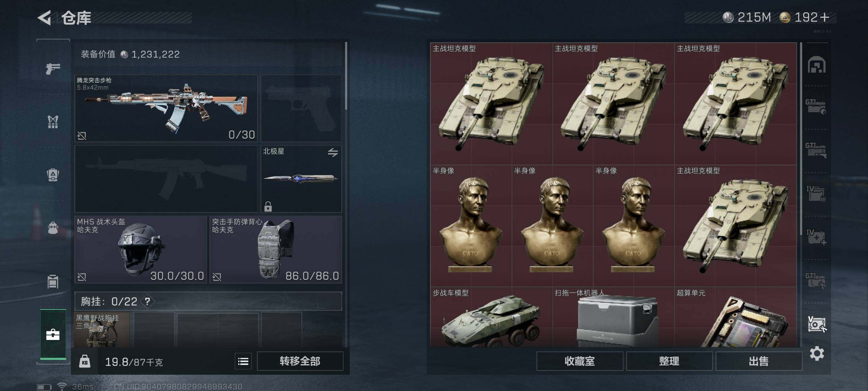868x391 pixels.
Task: Click the 出售 button
Action: [759, 361]
